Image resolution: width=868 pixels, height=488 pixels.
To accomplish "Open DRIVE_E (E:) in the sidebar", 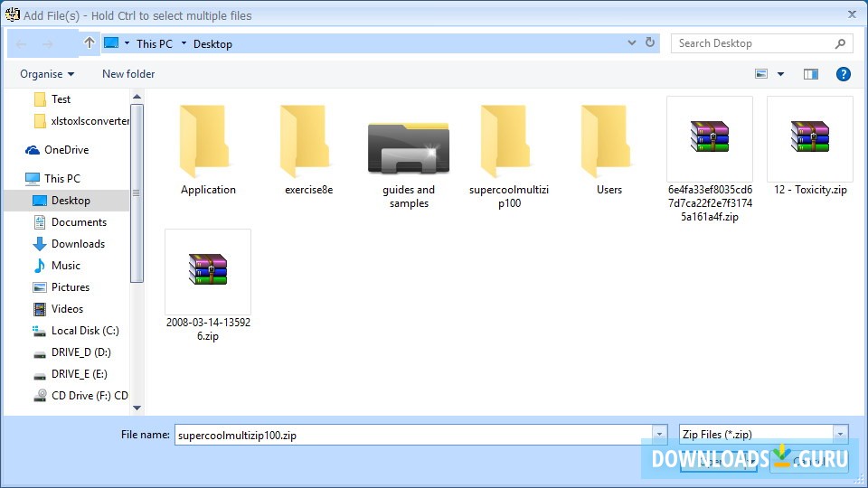I will 71,374.
